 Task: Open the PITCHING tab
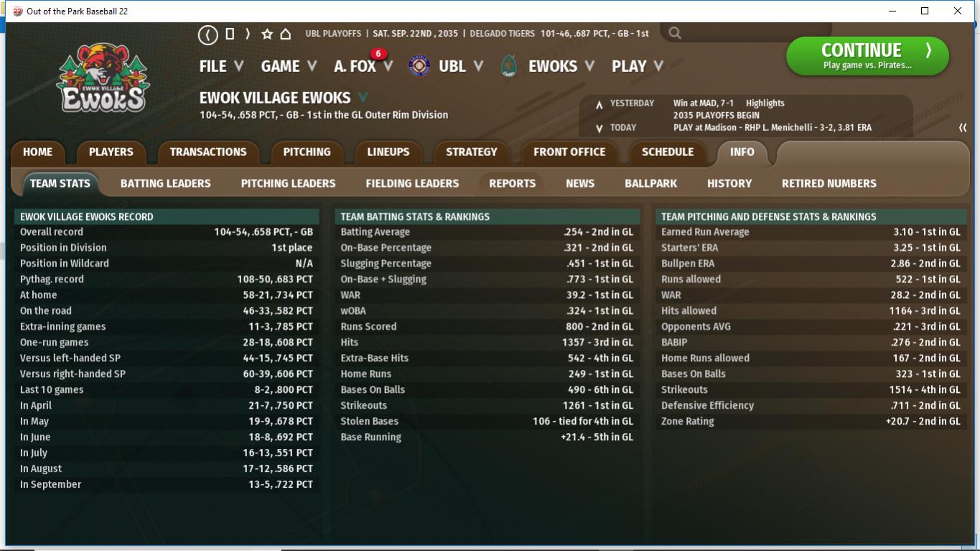307,152
